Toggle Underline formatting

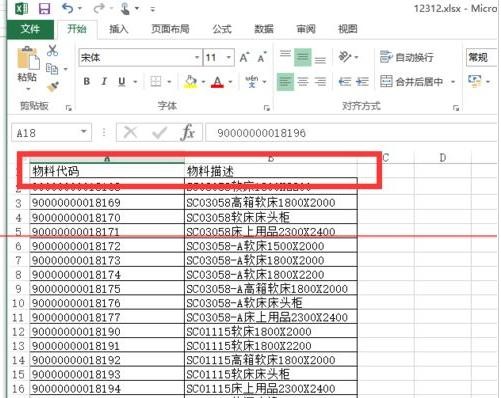[x=122, y=81]
